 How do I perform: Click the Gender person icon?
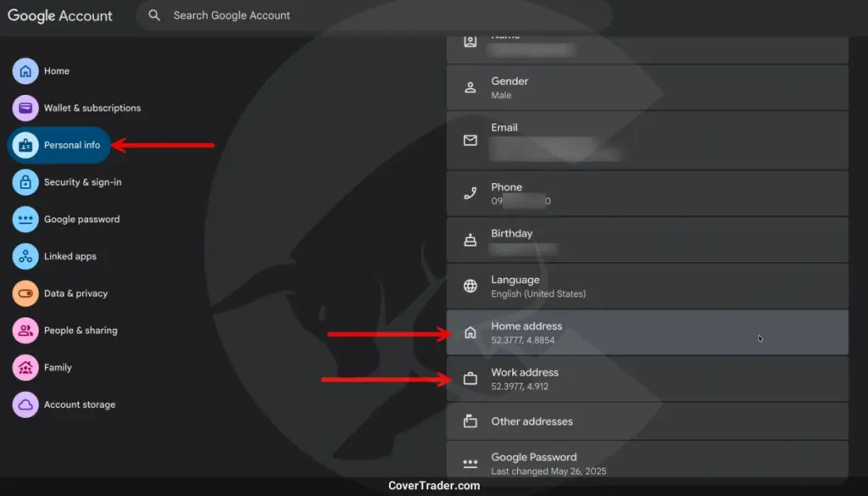point(470,87)
